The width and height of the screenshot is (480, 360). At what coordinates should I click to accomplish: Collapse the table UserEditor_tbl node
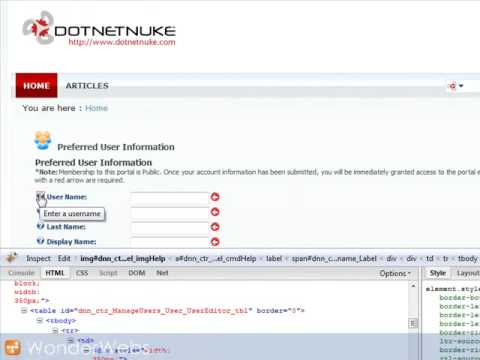pyautogui.click(x=24, y=311)
